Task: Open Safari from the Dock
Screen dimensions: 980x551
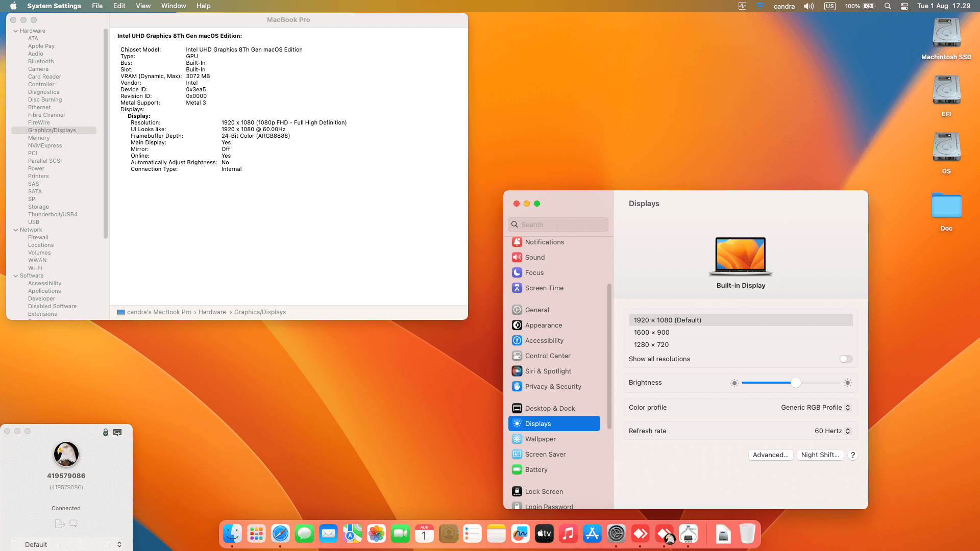Action: [280, 534]
